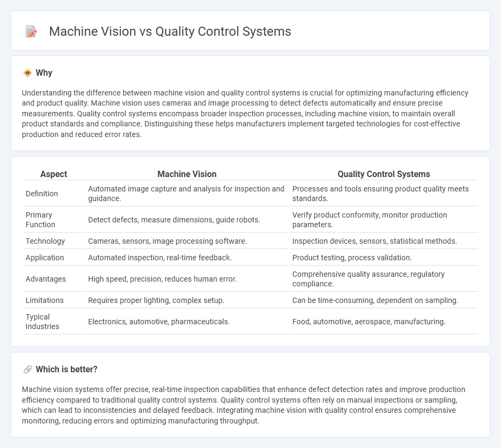Viewport: 501px width, 448px height.
Task: Click the cell Can be time-consuming, dependent on sampling
Action: (384, 300)
